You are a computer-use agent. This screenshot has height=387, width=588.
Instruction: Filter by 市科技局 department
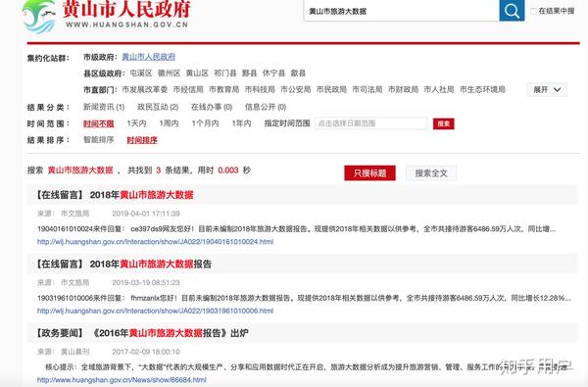260,89
